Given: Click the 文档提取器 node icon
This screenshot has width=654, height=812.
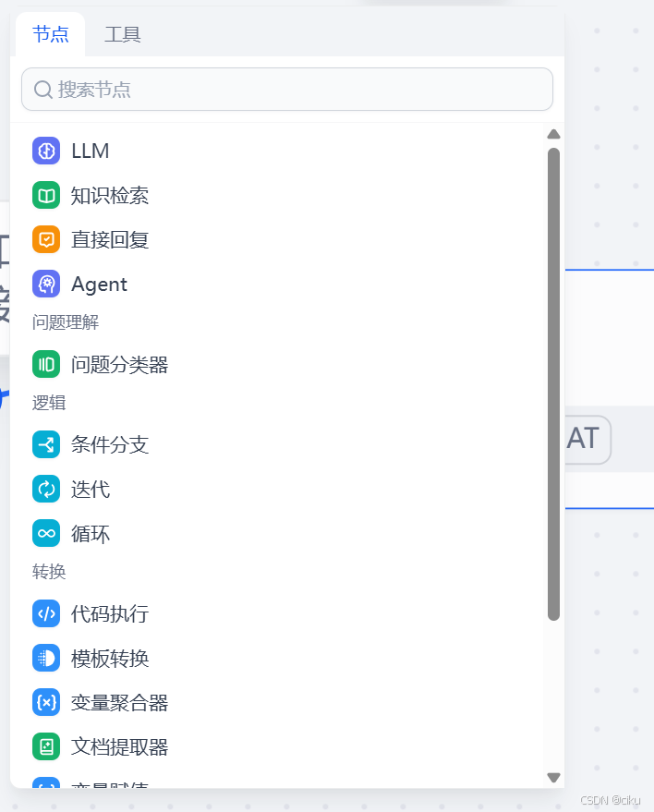Looking at the screenshot, I should coord(46,746).
